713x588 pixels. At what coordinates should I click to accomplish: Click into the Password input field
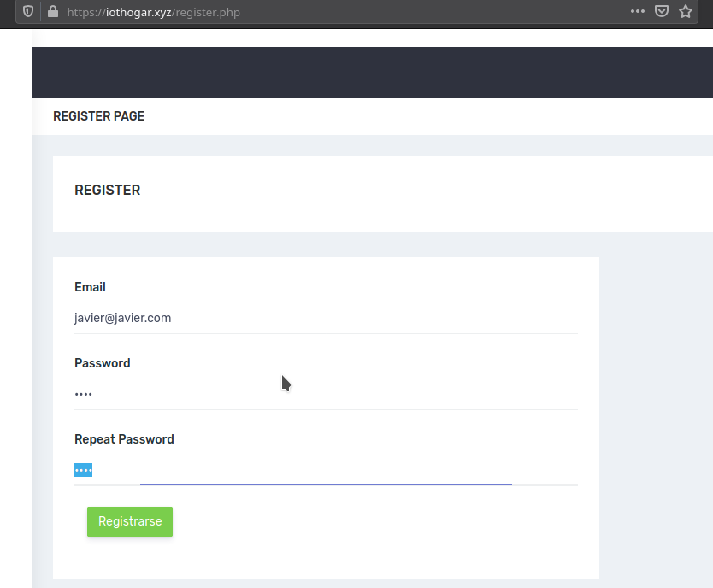pyautogui.click(x=325, y=394)
